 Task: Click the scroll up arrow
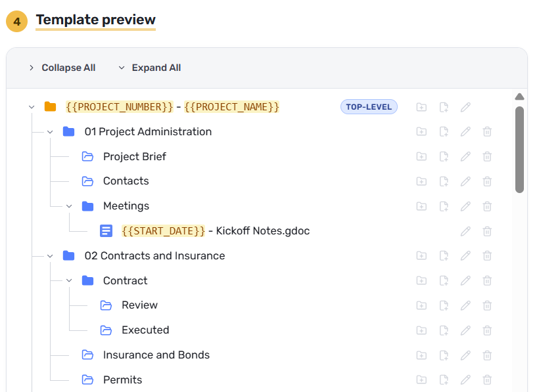(x=519, y=97)
